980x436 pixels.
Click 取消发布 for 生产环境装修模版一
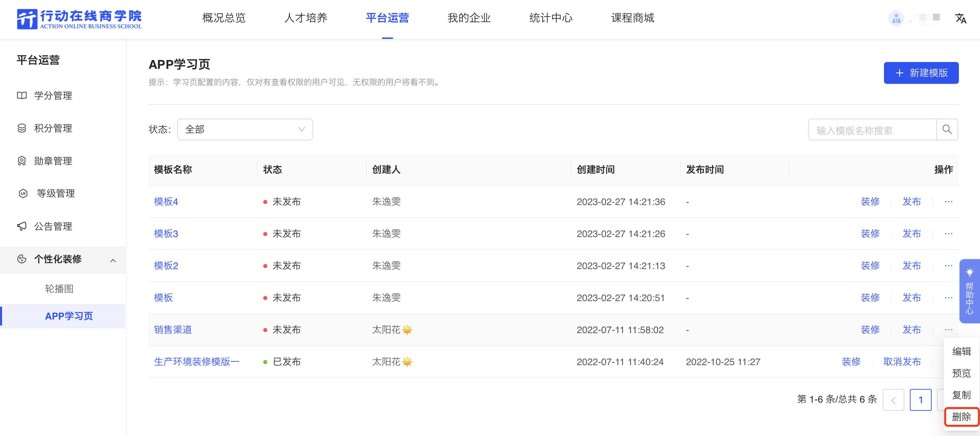[x=902, y=361]
